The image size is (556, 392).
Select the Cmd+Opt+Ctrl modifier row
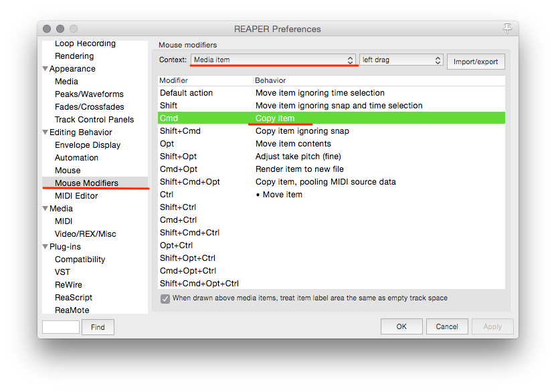coord(332,271)
